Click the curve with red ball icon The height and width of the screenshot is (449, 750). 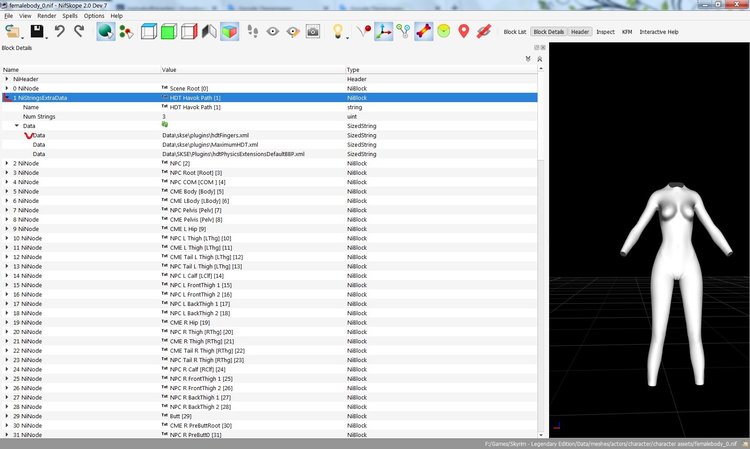364,32
